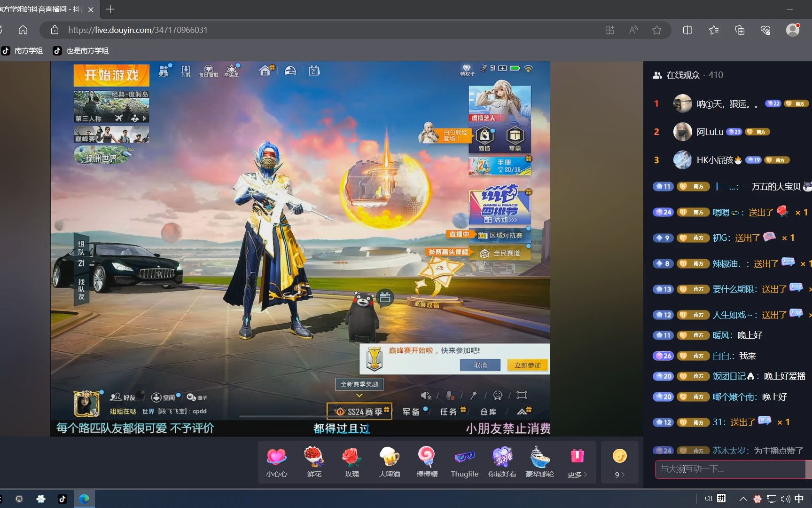
Task: Open the 手册 season handbook
Action: tap(500, 166)
